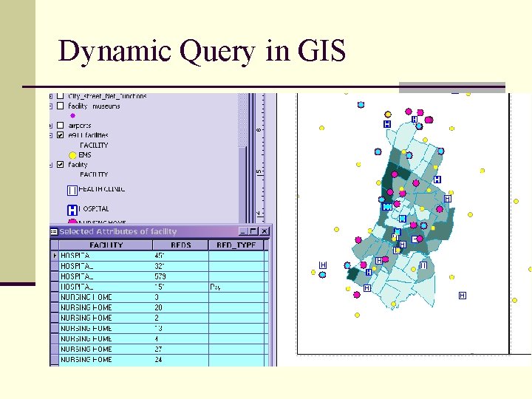Check the facility museums layer checkbox

(x=60, y=106)
